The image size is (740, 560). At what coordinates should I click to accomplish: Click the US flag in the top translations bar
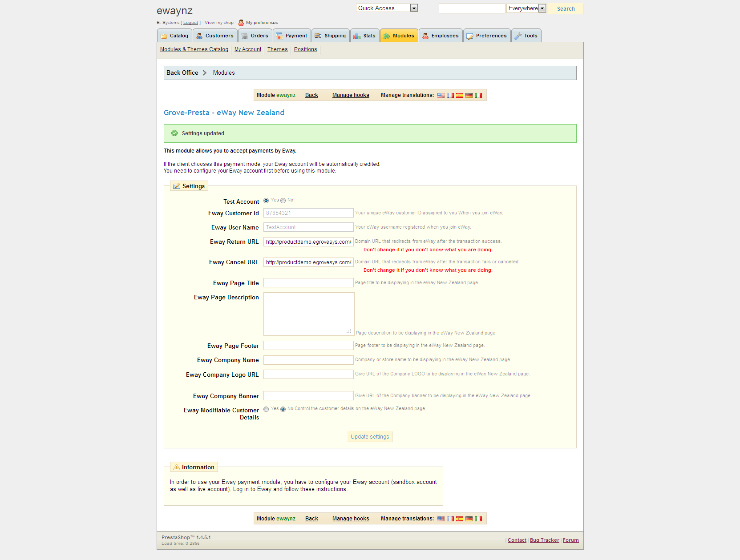(441, 95)
